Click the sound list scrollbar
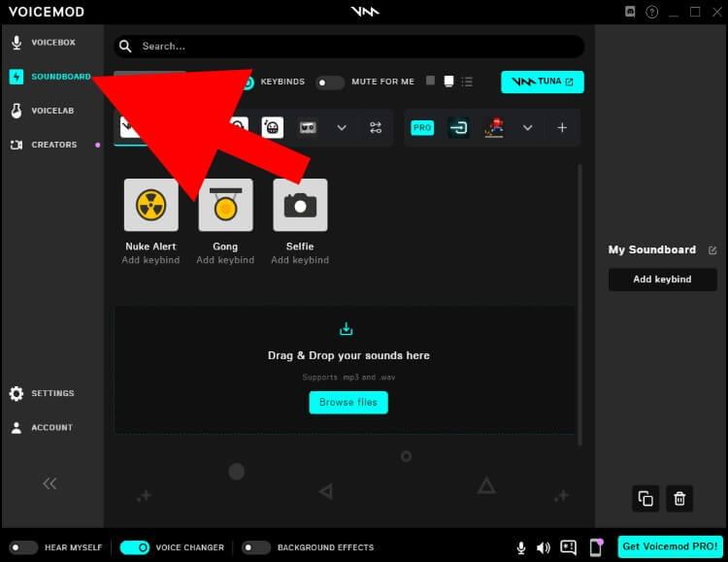 click(x=579, y=304)
